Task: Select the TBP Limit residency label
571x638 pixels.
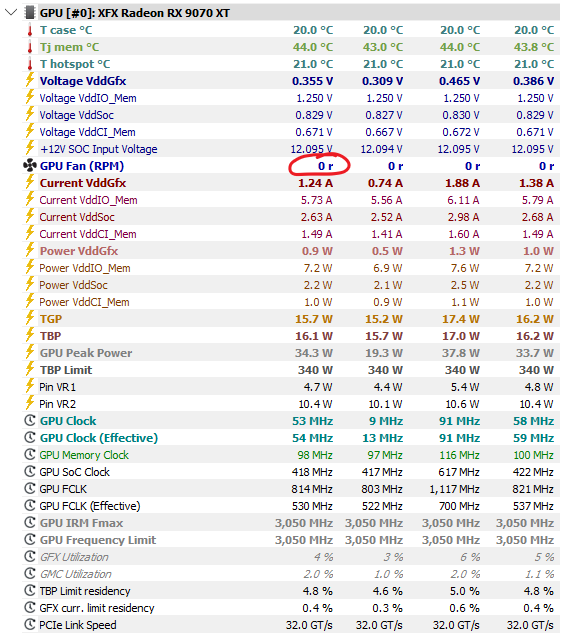Action: [85, 591]
